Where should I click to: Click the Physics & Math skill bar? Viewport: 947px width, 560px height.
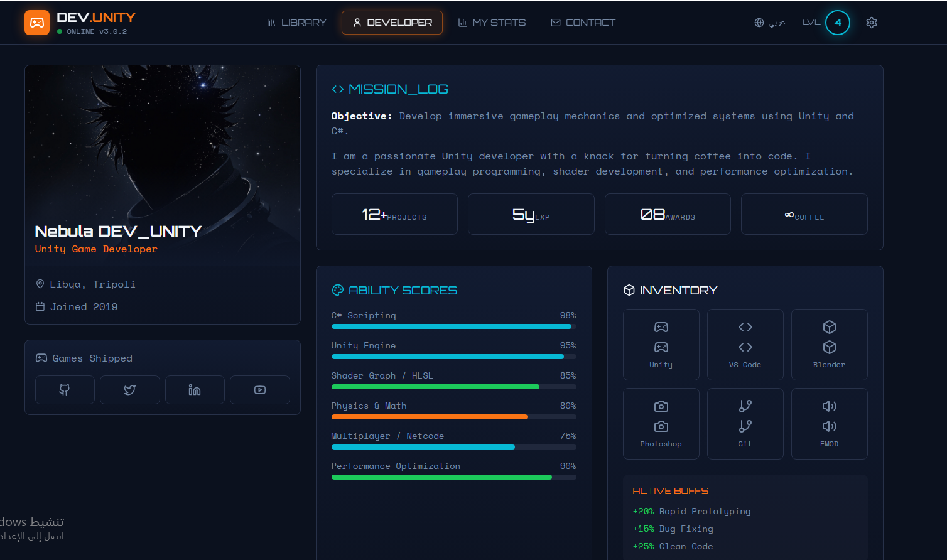tap(453, 417)
